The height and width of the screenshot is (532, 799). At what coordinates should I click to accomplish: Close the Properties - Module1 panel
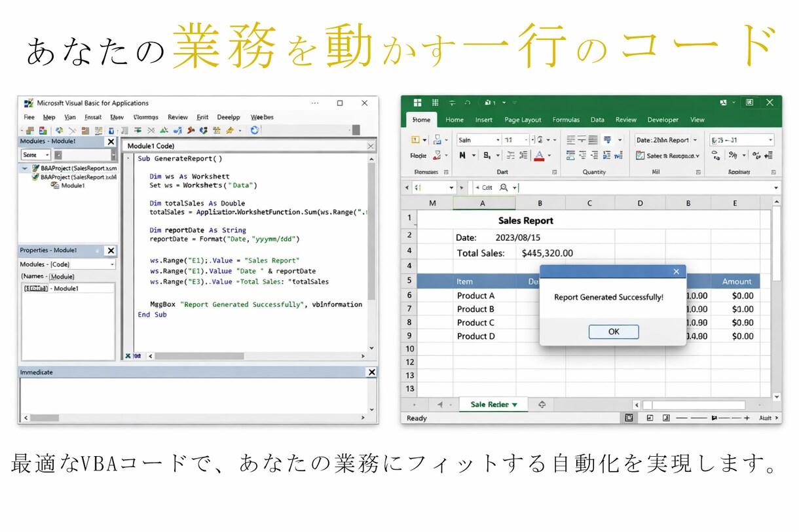click(x=111, y=250)
